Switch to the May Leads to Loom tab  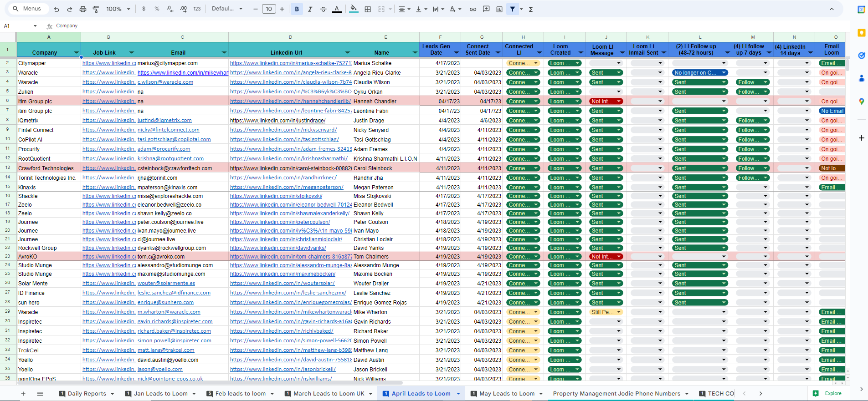(x=507, y=394)
